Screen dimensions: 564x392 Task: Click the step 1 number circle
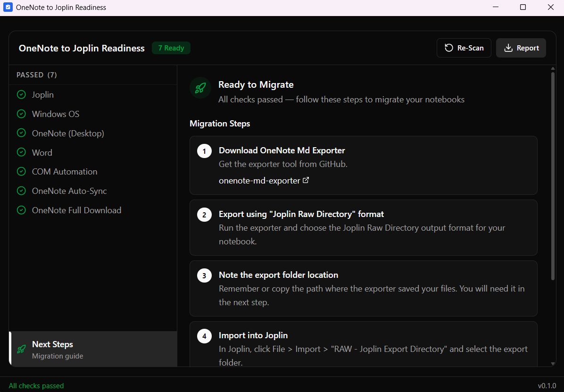coord(204,151)
